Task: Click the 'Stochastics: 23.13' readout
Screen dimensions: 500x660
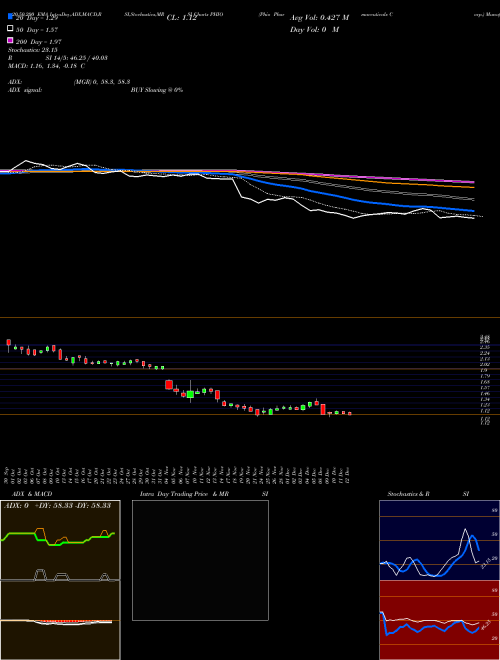Action: point(32,50)
